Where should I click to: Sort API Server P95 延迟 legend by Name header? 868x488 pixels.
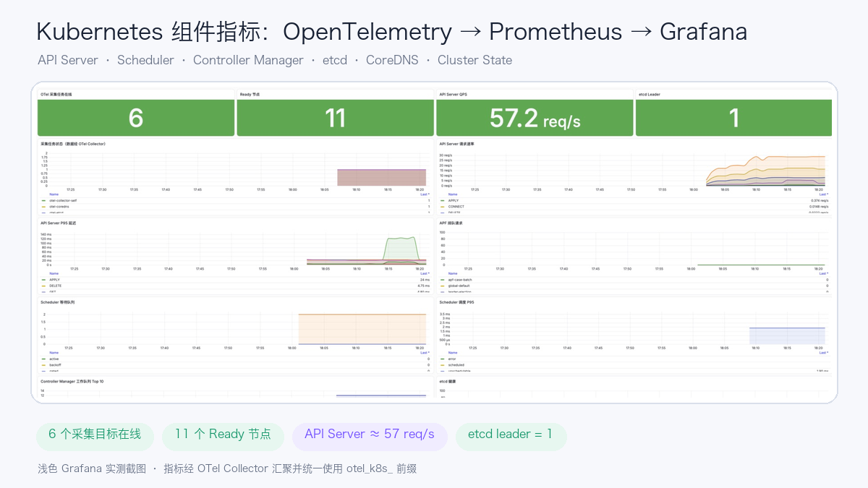[54, 273]
